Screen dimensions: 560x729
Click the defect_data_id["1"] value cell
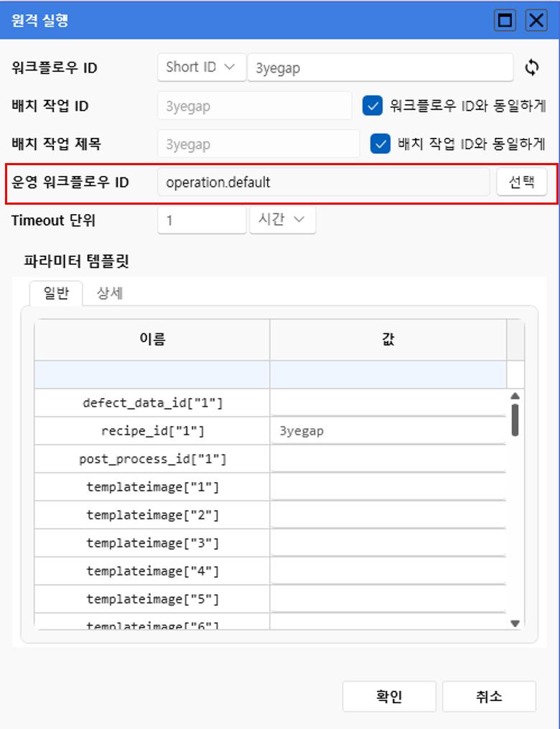[x=388, y=403]
